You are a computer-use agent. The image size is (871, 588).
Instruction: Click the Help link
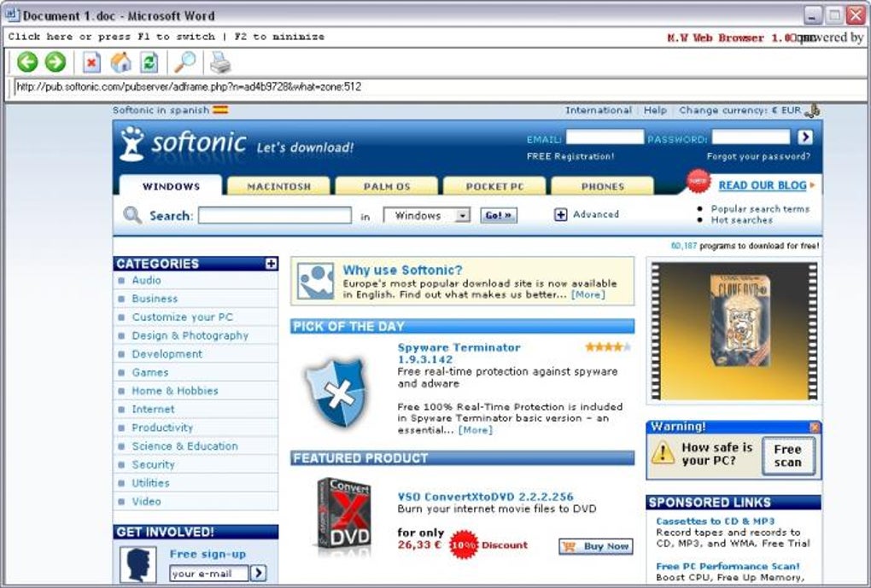pos(655,110)
